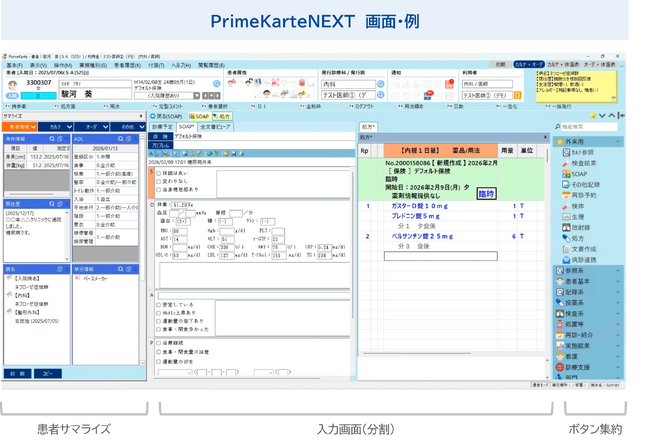Expand the 投薬系 sidebar group
Viewport: 650px width, 443px height.
click(x=618, y=303)
